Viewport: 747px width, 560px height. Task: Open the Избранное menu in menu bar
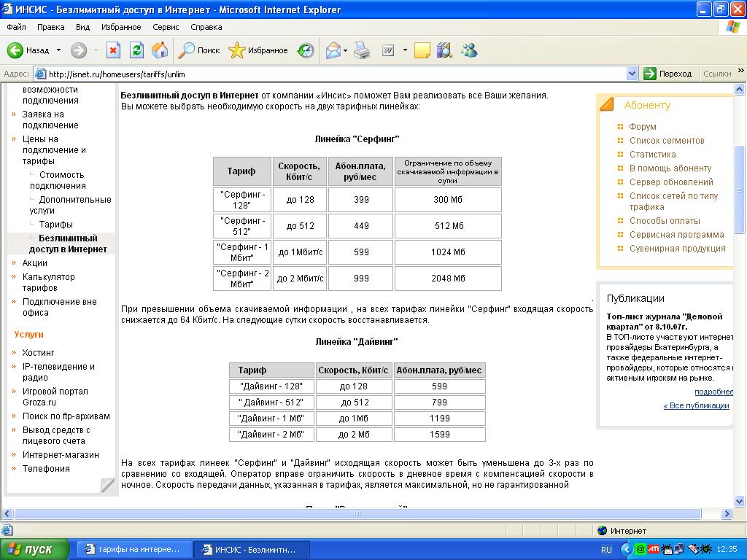point(121,27)
